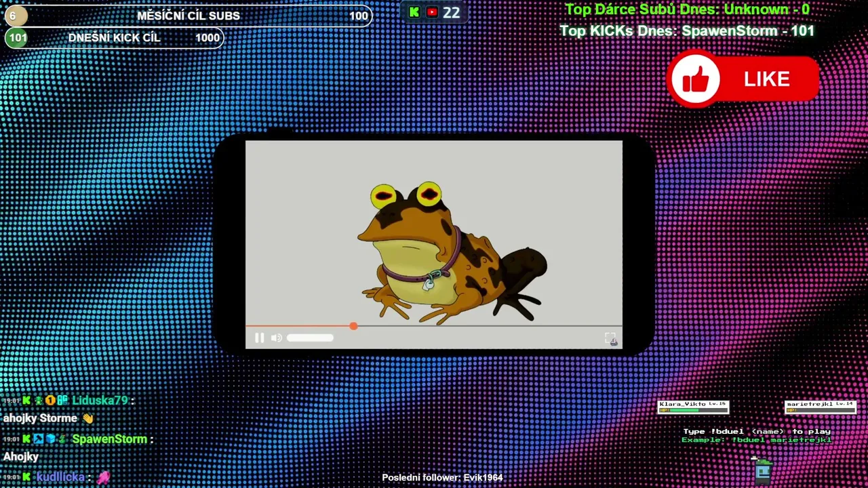Hit the red LIKE button
Viewport: 868px width, 488px height.
[x=743, y=79]
